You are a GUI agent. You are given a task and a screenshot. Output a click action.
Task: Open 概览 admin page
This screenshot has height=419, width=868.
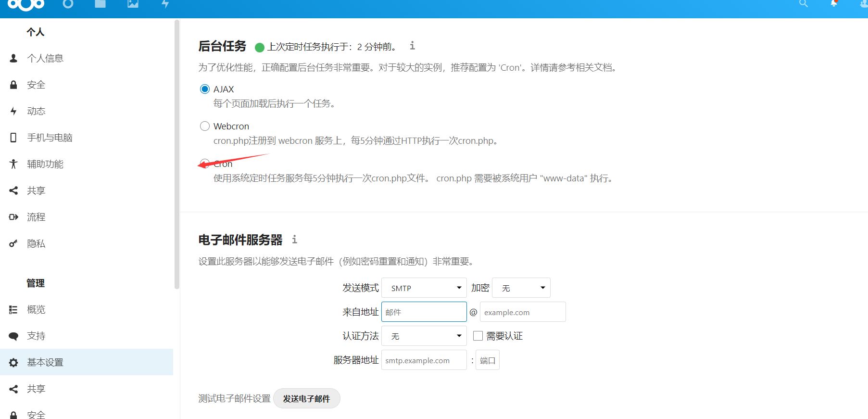coord(36,310)
